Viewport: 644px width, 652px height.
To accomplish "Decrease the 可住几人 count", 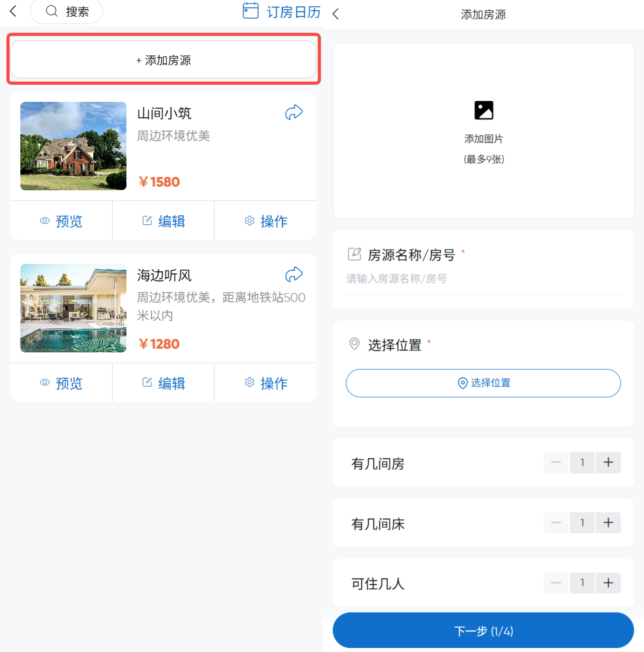I will coord(556,583).
